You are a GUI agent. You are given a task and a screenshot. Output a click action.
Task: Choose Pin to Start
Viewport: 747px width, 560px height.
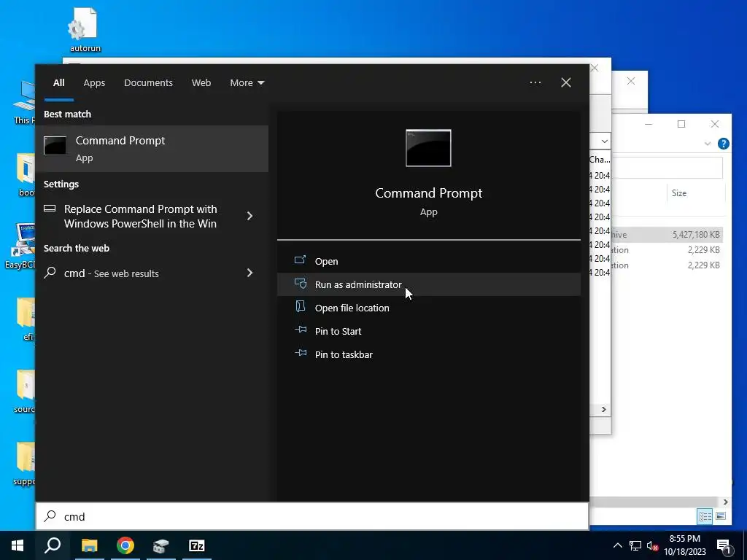(428, 331)
